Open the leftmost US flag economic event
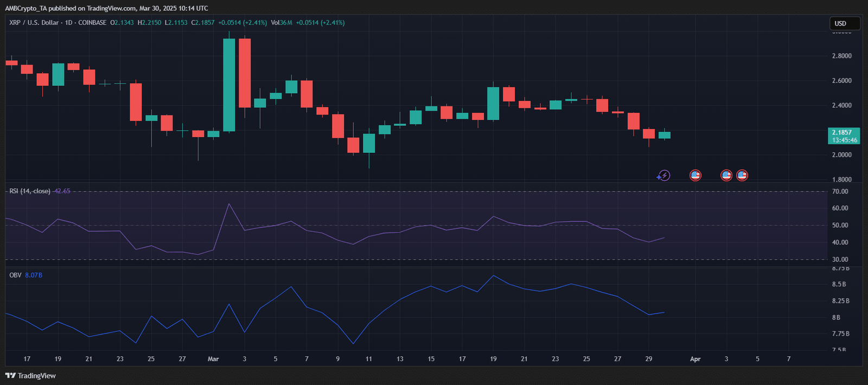The width and height of the screenshot is (868, 385). tap(695, 175)
